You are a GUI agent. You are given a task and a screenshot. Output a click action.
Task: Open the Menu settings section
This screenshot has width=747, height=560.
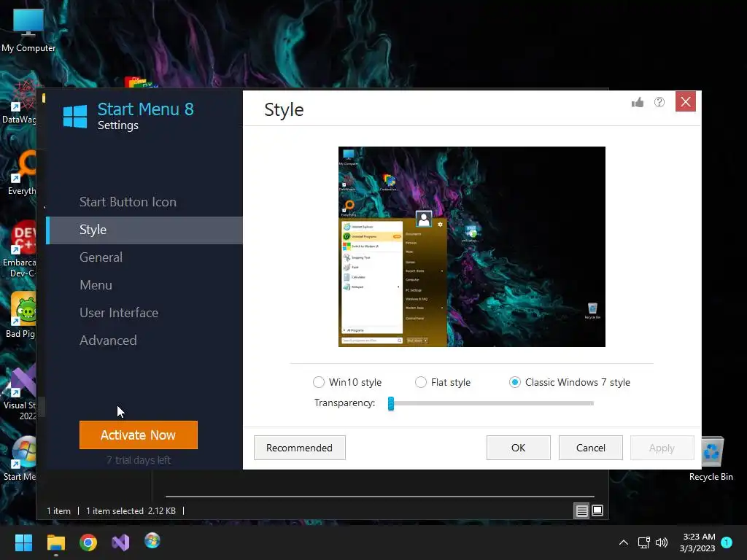click(x=96, y=285)
